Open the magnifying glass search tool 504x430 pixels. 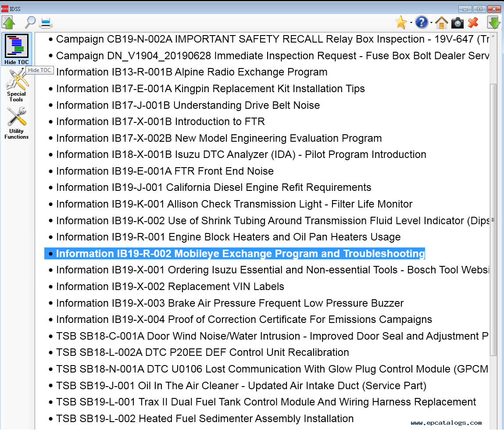30,22
